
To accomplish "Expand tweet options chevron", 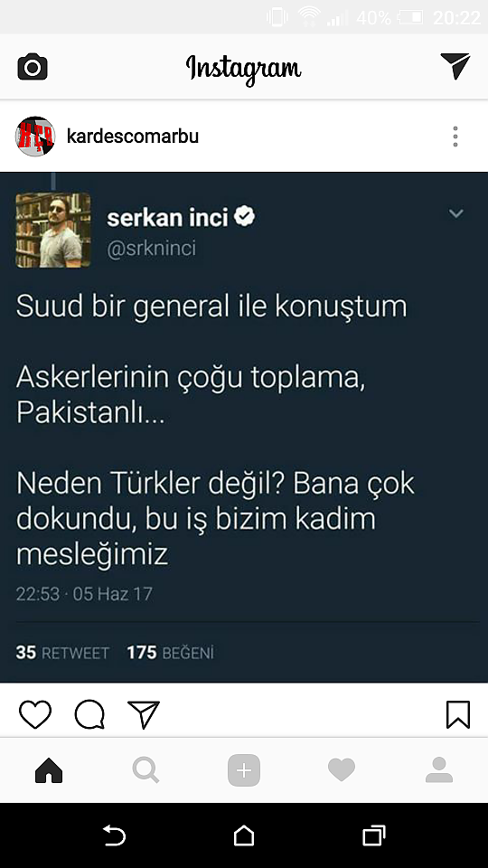I will [x=455, y=213].
